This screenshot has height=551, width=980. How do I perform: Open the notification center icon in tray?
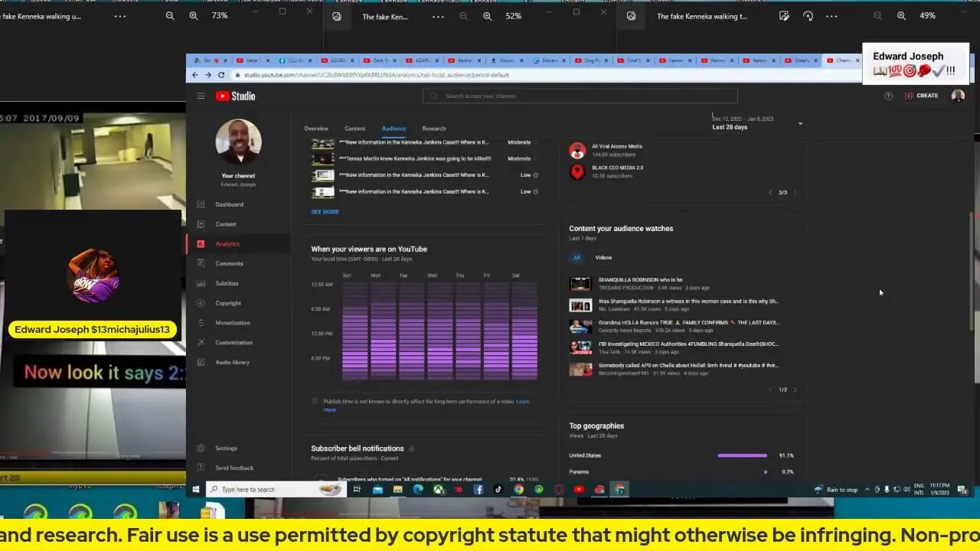point(962,490)
